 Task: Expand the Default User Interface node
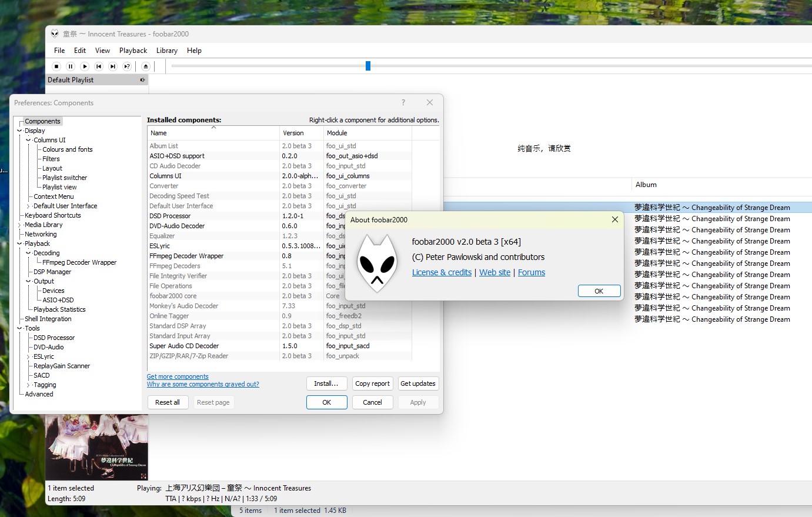(28, 206)
